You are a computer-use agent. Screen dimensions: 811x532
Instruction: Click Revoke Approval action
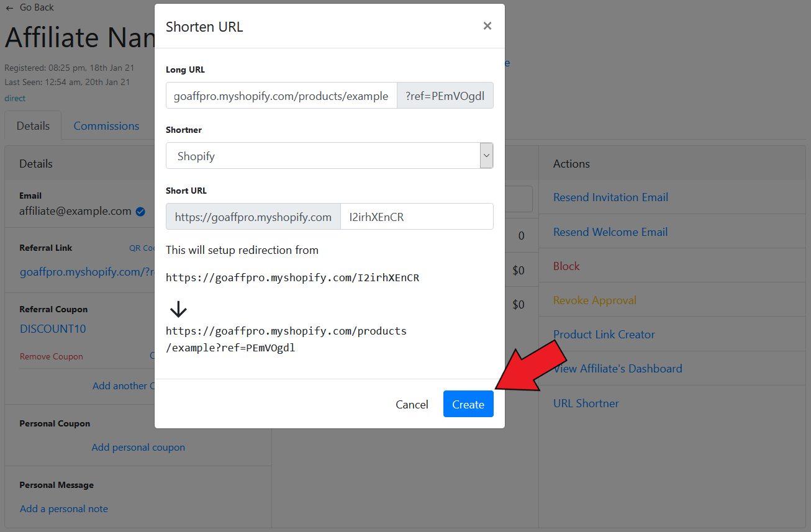[595, 300]
